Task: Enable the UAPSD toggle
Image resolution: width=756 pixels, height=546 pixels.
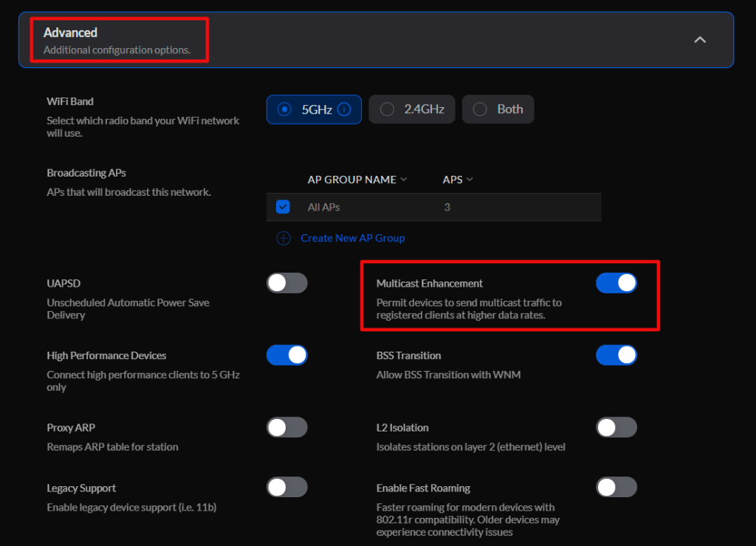Action: coord(286,283)
